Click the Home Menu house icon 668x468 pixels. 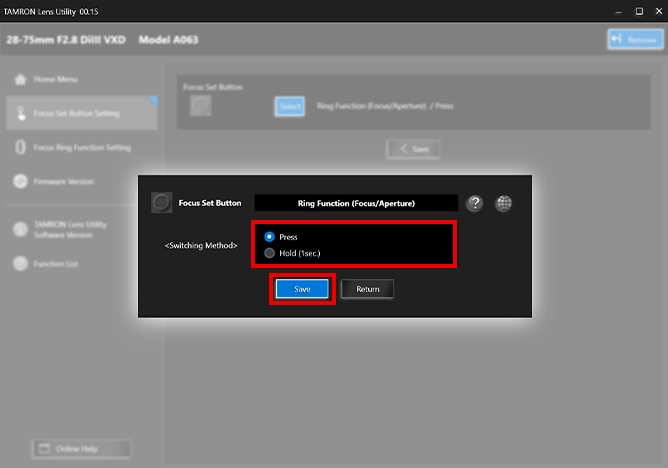click(20, 79)
